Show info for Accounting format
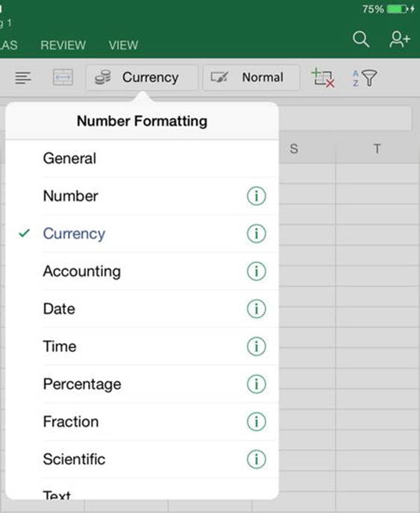Screen dimensions: 420x513 (x=257, y=271)
